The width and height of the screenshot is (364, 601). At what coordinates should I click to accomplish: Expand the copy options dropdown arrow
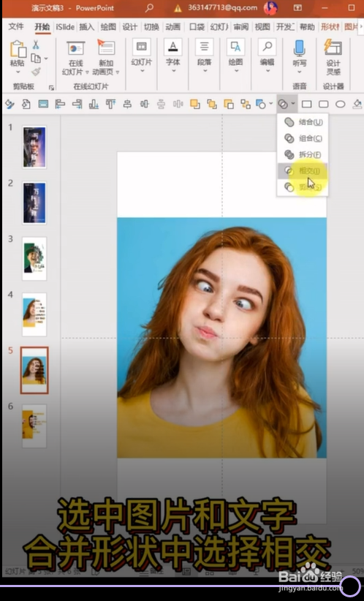(46, 58)
